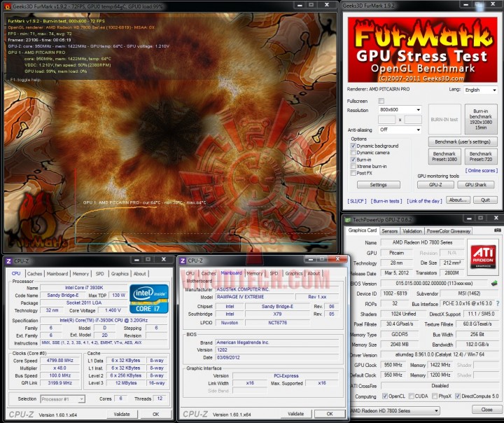Click the GPU-Z Device ID 1002 - 6819 field
Image resolution: width=504 pixels, height=423 pixels.
point(395,293)
